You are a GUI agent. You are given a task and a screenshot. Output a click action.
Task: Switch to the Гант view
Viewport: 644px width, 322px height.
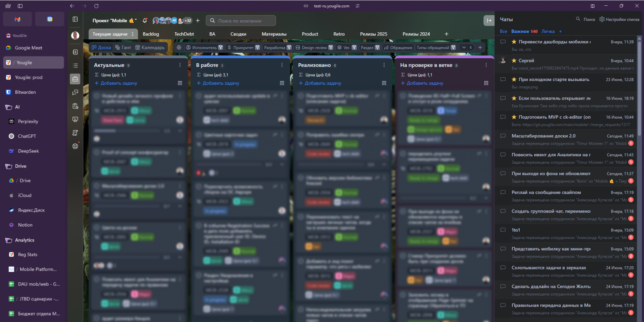(x=123, y=48)
